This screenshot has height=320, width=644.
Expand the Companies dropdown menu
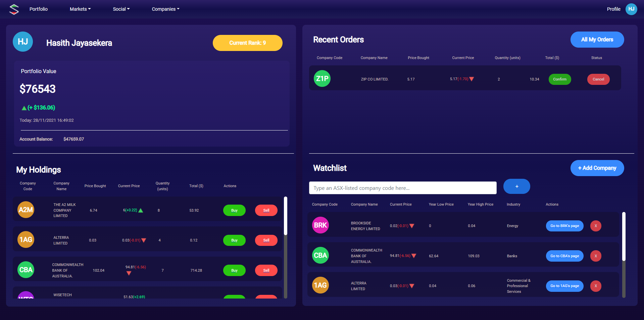click(x=165, y=9)
